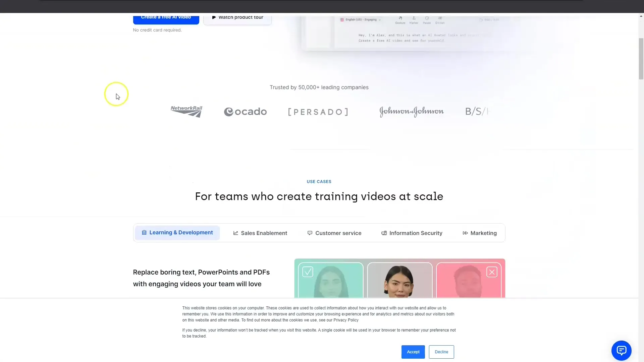
Task: Click the close icon on pink avatar card
Action: pos(492,272)
